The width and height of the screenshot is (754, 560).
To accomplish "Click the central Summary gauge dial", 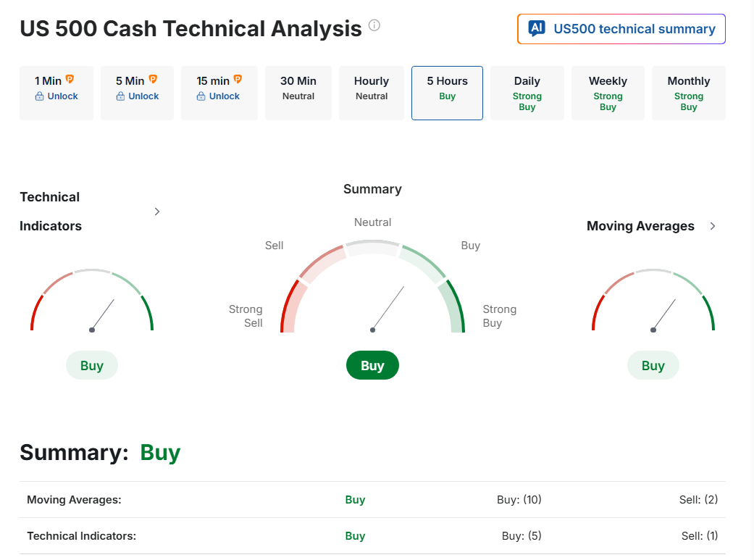I will tap(372, 297).
